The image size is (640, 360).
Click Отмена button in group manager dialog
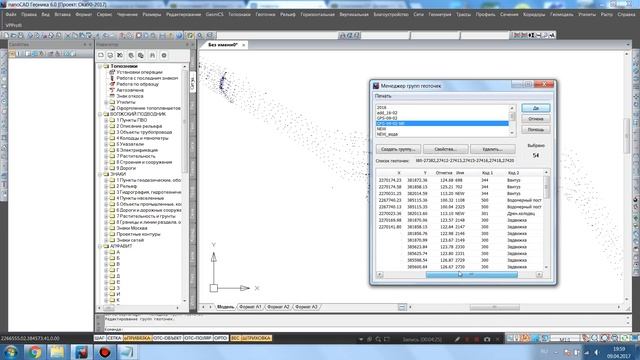coord(536,119)
